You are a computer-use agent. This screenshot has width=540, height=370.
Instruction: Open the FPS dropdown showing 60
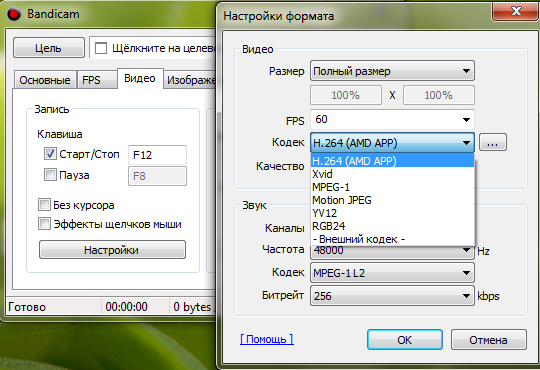392,120
